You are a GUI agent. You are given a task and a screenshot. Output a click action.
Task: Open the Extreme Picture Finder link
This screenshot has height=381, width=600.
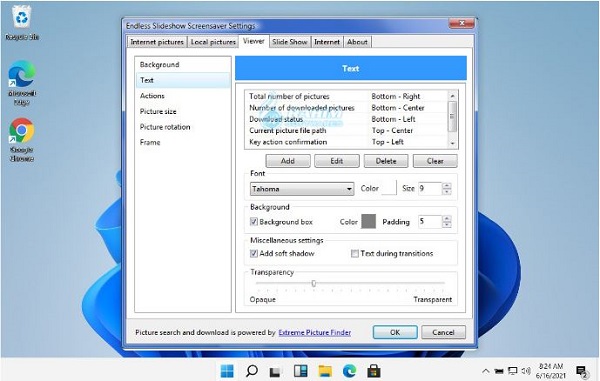pos(315,332)
